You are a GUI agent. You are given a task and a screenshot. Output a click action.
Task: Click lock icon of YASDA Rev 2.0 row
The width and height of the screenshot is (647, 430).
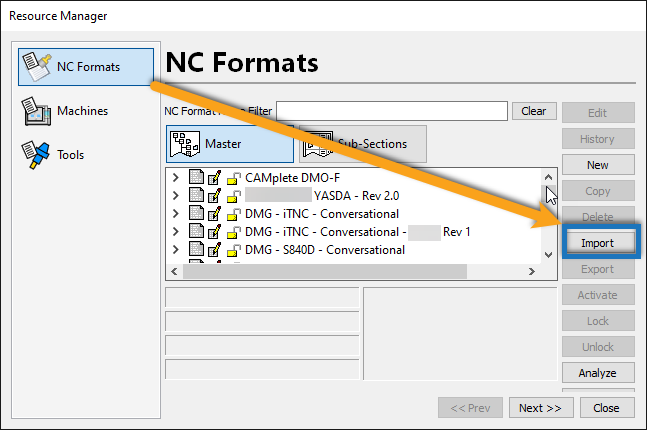pos(234,196)
